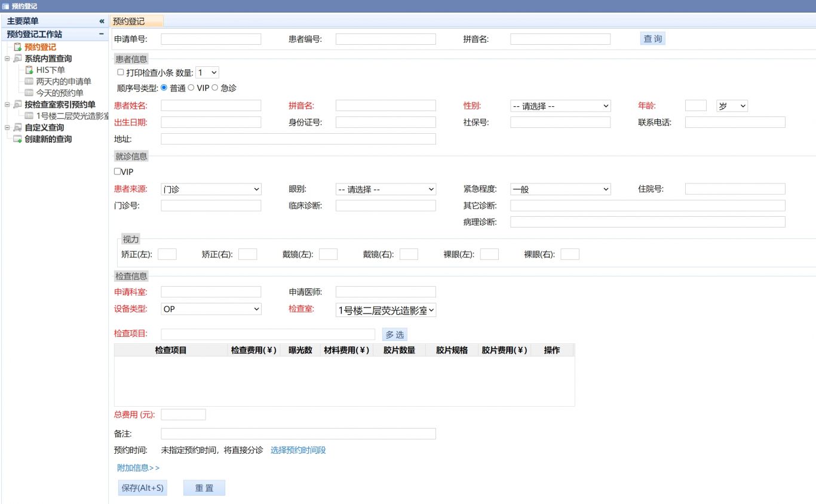Open the age unit 岁 dropdown

732,106
